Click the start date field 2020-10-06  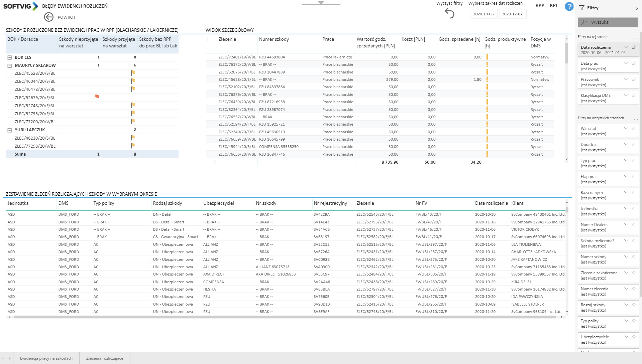click(483, 14)
